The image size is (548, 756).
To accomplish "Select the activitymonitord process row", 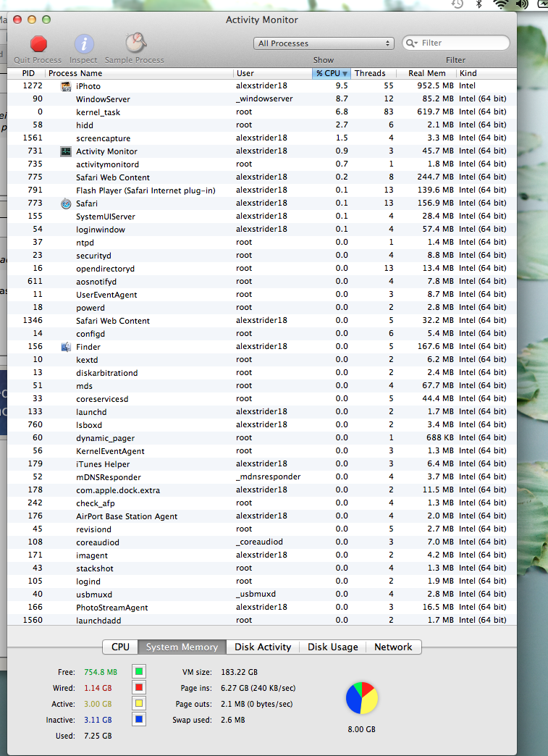I will pyautogui.click(x=262, y=164).
